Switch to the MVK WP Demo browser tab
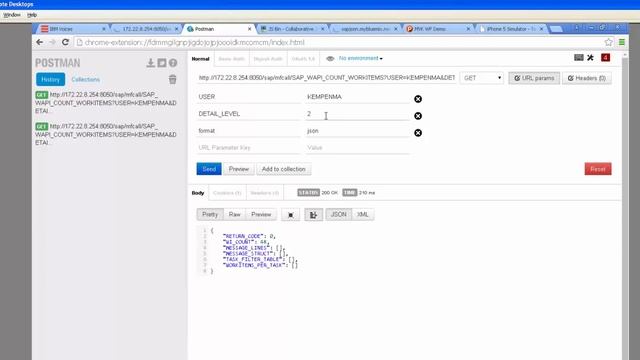 (x=438, y=29)
